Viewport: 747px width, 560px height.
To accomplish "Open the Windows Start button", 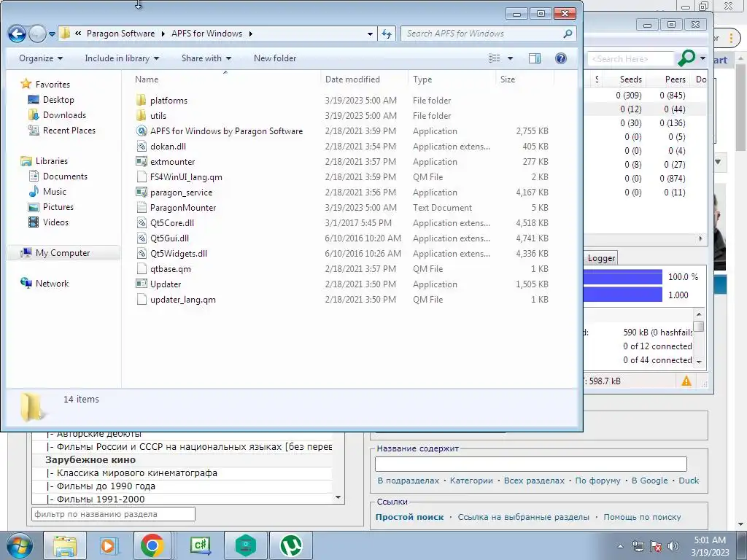I will (x=18, y=545).
